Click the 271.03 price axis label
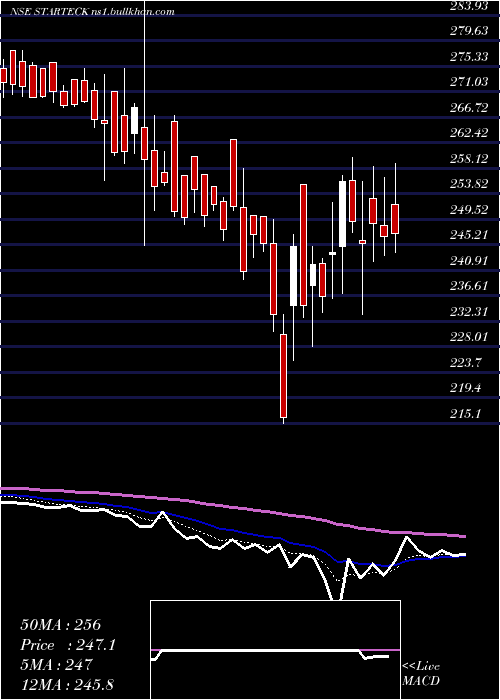The width and height of the screenshot is (500, 700). click(x=471, y=82)
